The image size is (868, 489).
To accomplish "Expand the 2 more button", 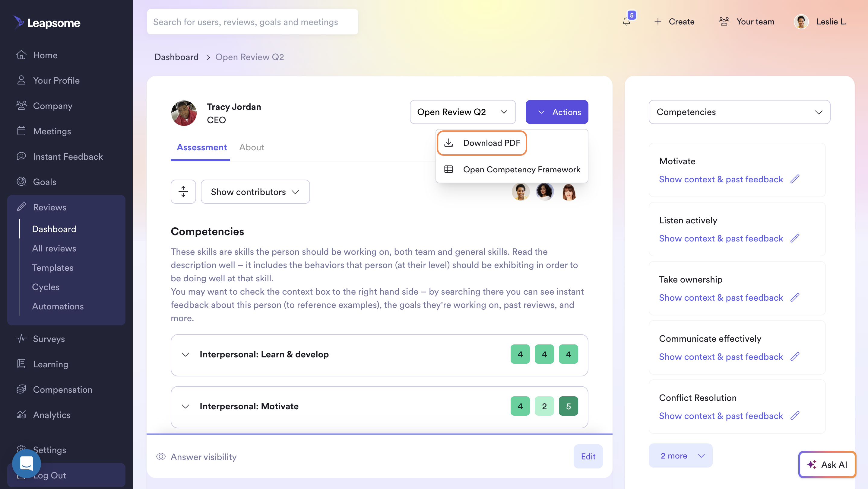I will pyautogui.click(x=680, y=455).
